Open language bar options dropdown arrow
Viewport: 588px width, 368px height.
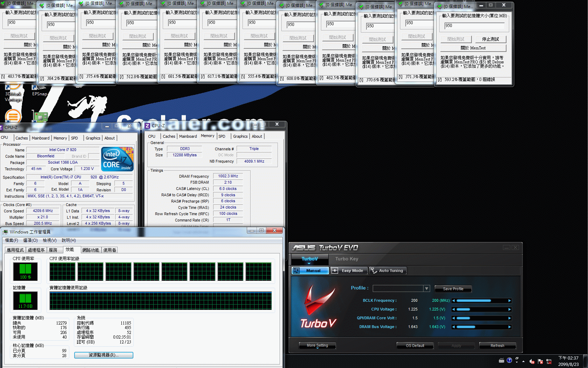tap(517, 362)
